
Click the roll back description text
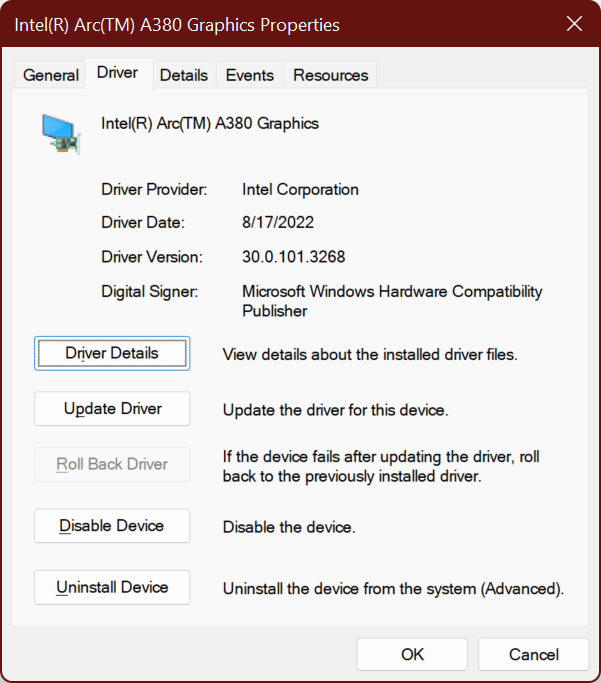coord(381,467)
